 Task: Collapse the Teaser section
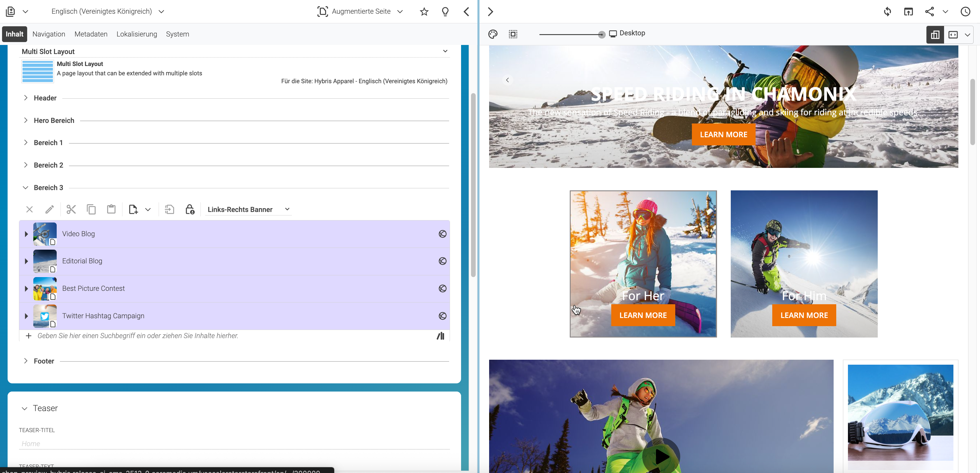(24, 408)
